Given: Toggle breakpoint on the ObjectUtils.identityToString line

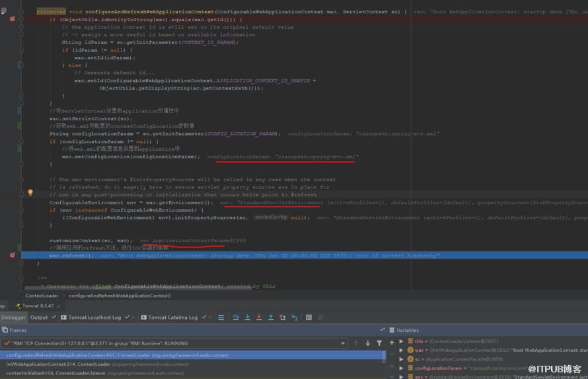Looking at the screenshot, I should tap(13, 19).
